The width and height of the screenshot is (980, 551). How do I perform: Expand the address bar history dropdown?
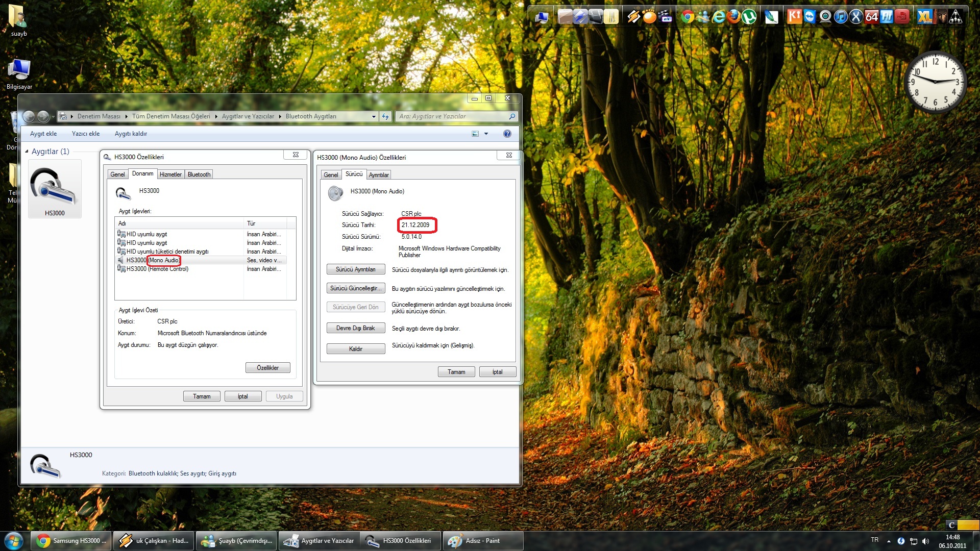click(x=374, y=116)
